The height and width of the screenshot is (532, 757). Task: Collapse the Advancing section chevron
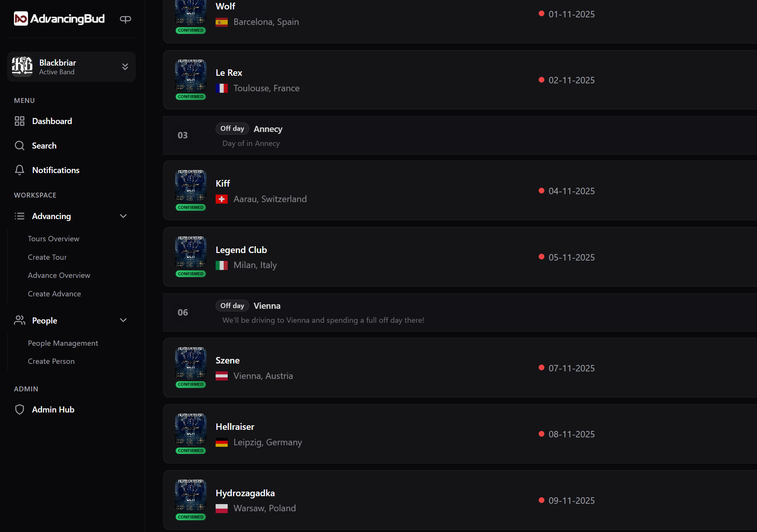pos(123,216)
